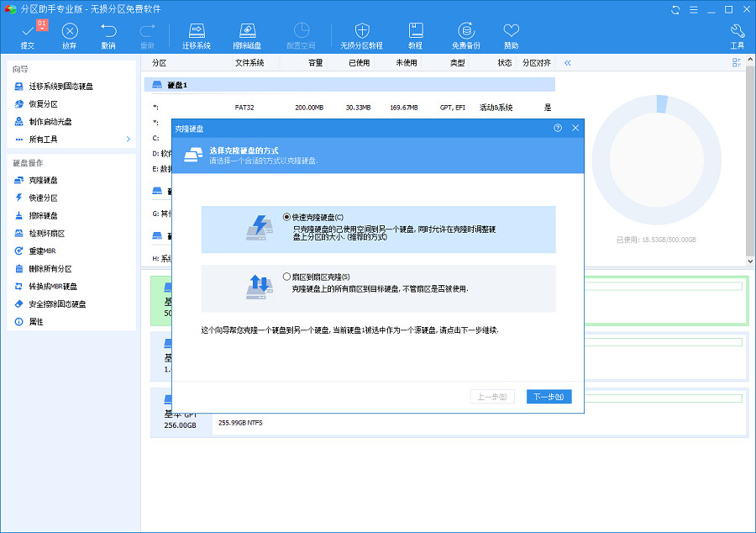Click the disabled 上一步(B) button
Screen dimensions: 756x533
pyautogui.click(x=492, y=397)
